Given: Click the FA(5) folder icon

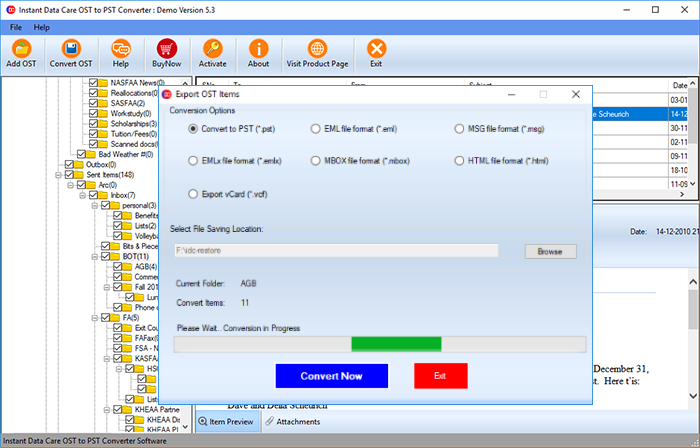Looking at the screenshot, I should coord(116,318).
